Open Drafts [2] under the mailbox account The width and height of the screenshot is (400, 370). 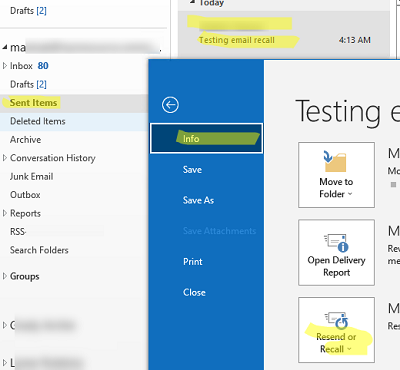pos(28,84)
